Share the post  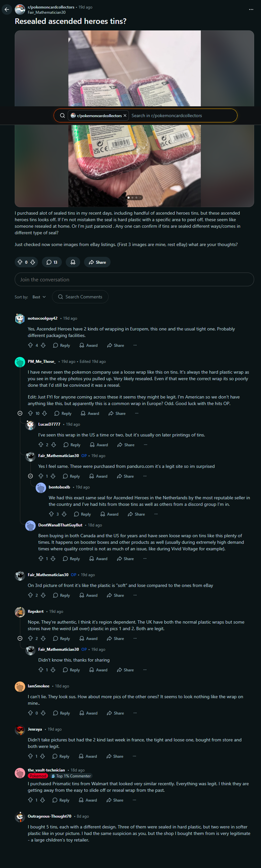click(x=97, y=262)
